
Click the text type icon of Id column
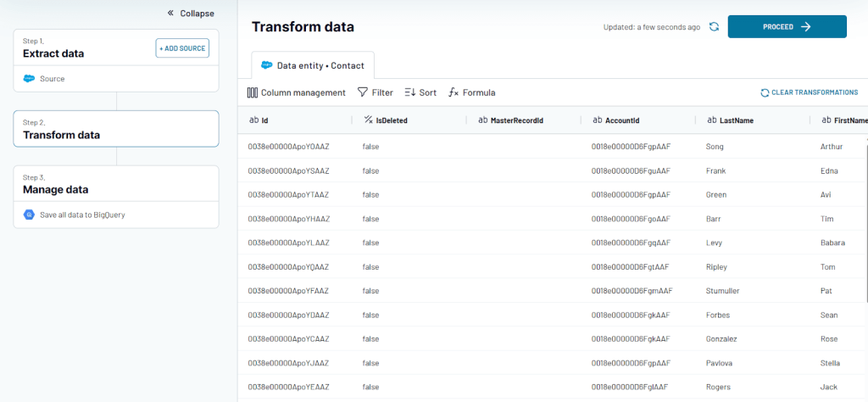point(254,120)
